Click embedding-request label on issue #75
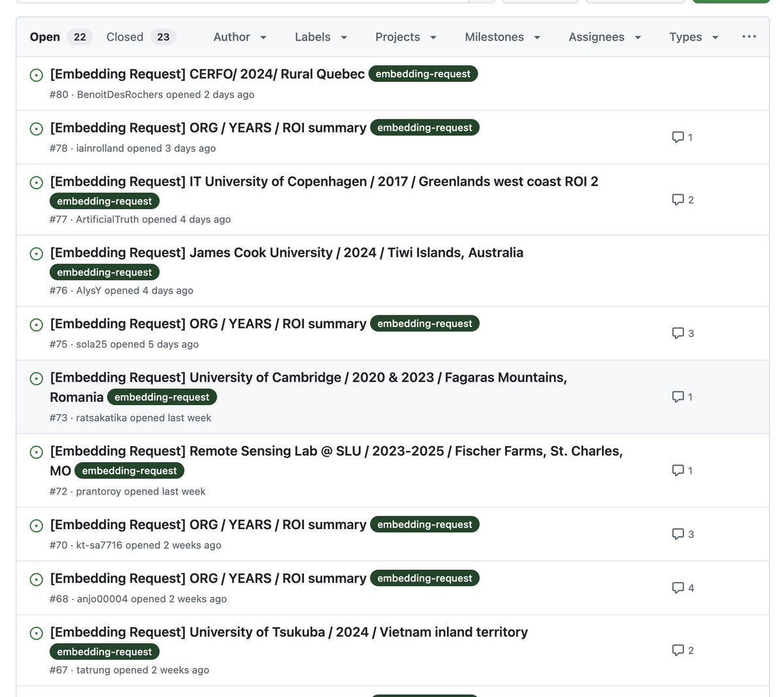The height and width of the screenshot is (697, 784). 425,323
